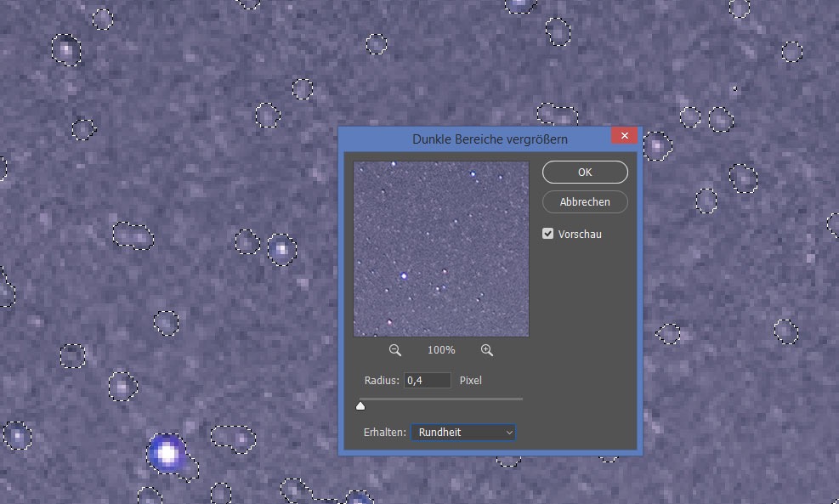Click the Erhalten label in the dialog

tap(383, 433)
